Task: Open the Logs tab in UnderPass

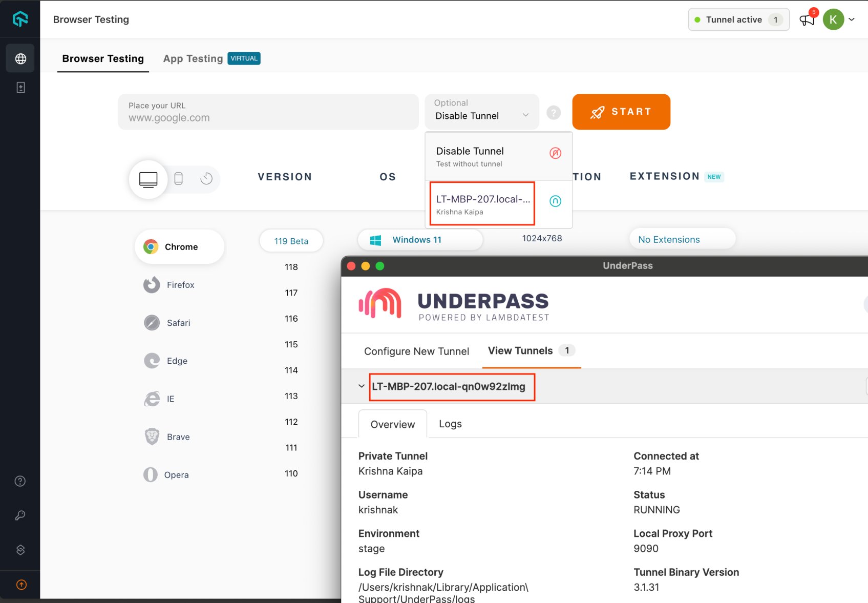Action: (x=450, y=424)
